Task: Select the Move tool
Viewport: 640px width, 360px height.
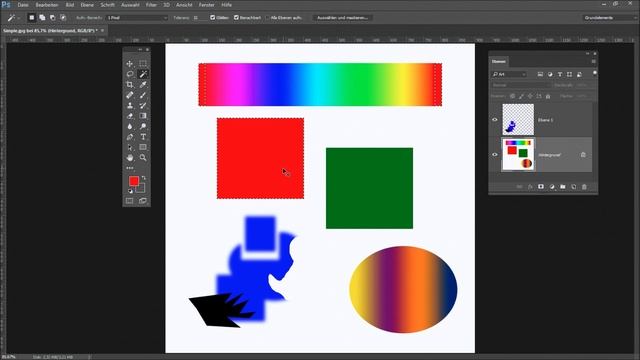Action: [130, 64]
